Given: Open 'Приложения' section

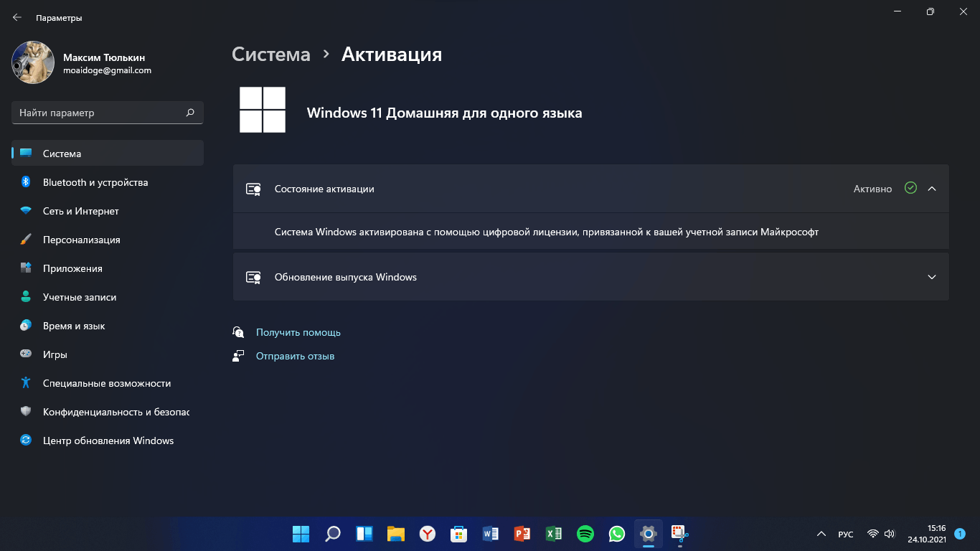Looking at the screenshot, I should point(108,268).
